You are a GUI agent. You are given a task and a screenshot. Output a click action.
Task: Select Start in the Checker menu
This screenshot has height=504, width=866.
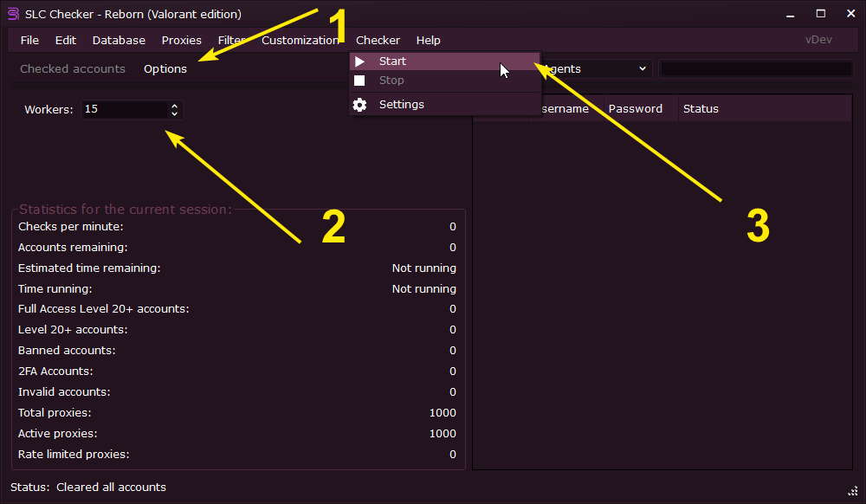point(444,61)
